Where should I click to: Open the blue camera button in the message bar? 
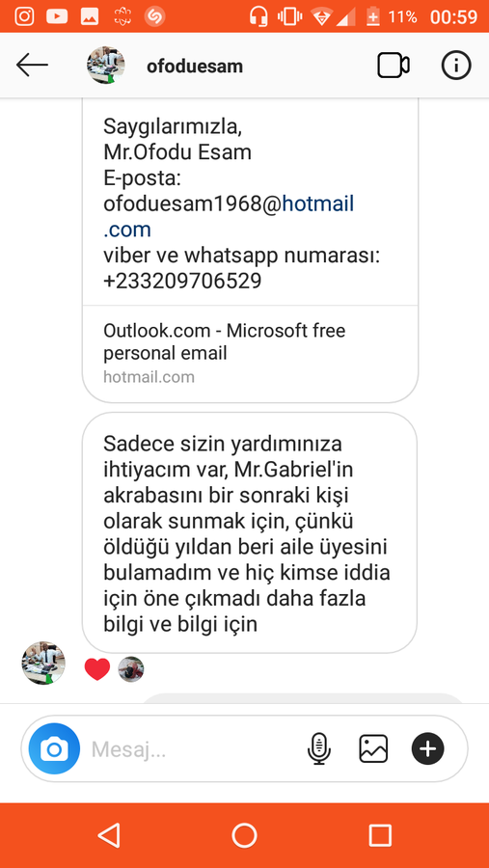point(54,748)
